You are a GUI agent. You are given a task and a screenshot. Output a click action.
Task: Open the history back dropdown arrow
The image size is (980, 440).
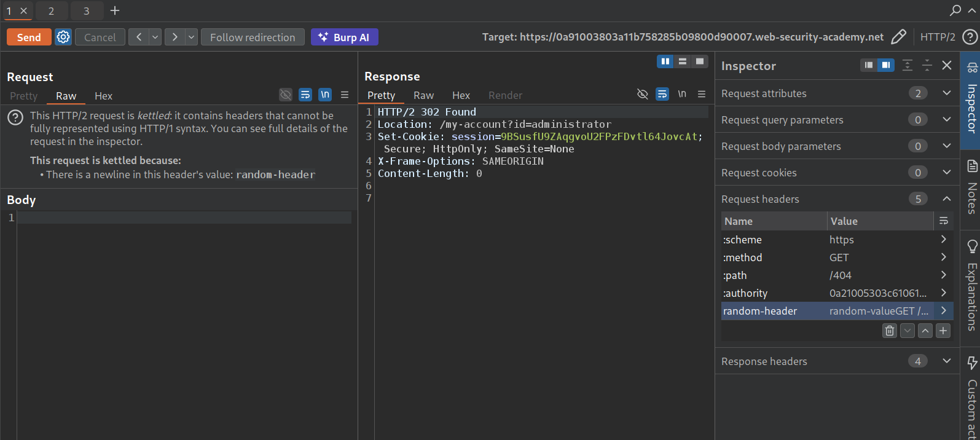coord(155,37)
